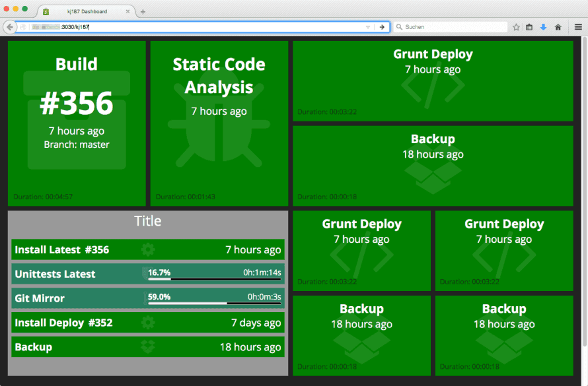Image resolution: width=588 pixels, height=386 pixels.
Task: Bookmark this page with the star icon
Action: click(516, 27)
